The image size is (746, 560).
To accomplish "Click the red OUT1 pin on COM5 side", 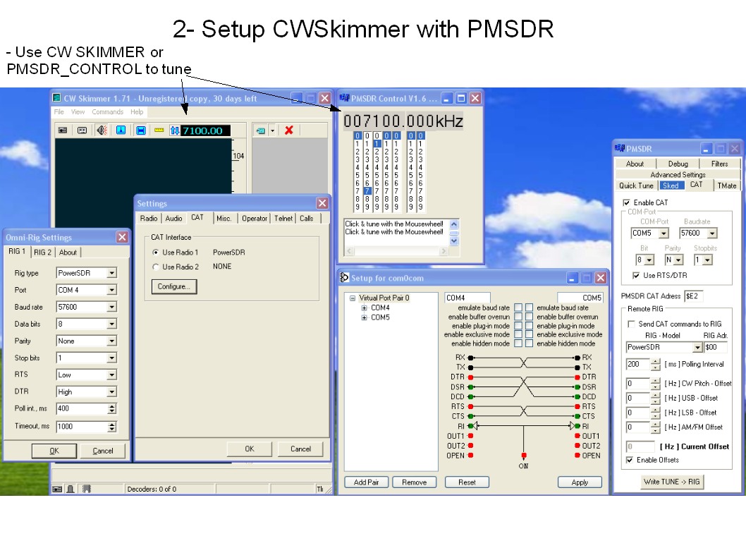I will (577, 436).
